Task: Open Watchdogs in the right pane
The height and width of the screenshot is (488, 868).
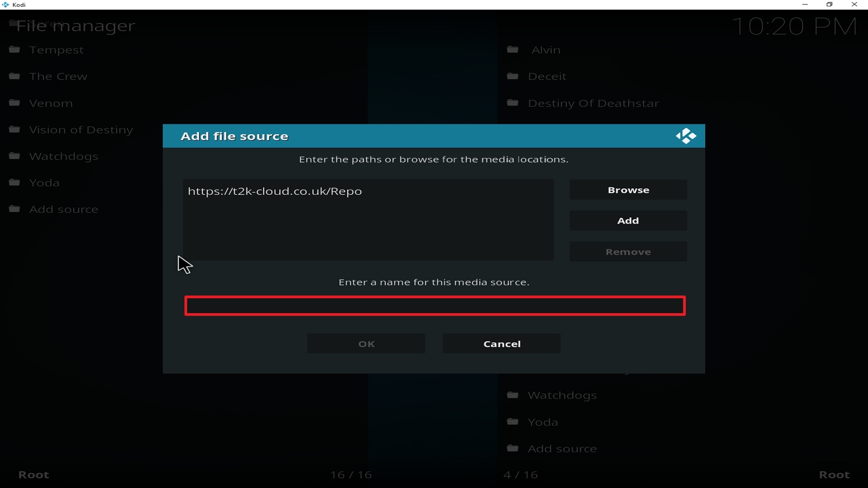Action: point(562,395)
